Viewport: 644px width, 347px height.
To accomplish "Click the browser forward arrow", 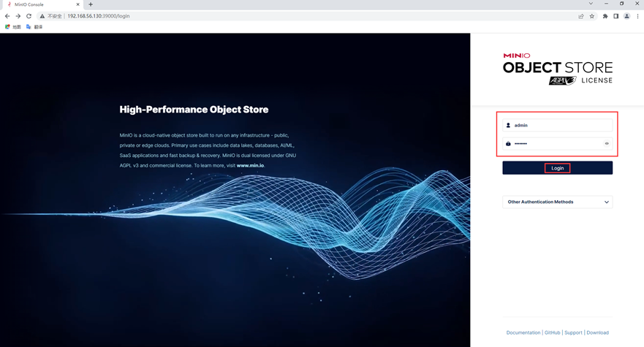I will (18, 16).
